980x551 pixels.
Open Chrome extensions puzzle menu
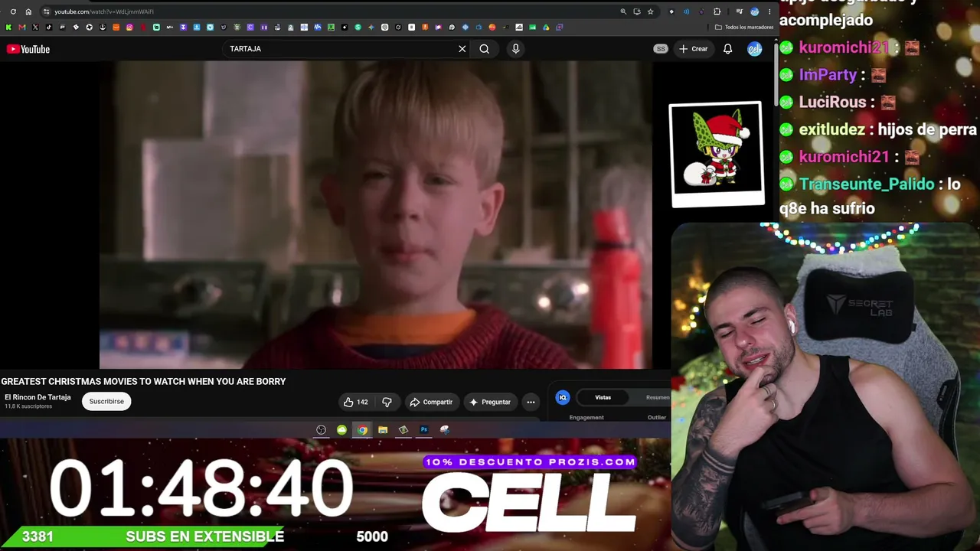[717, 11]
